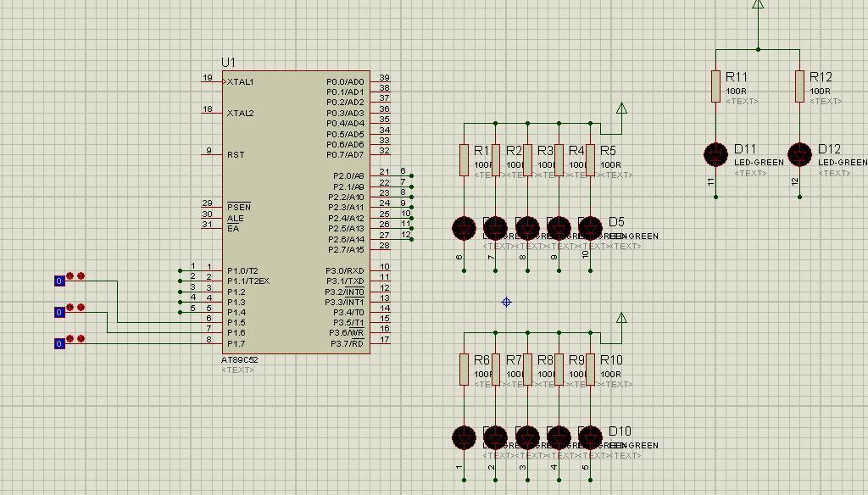Screen dimensions: 868x495
Task: Select the AT89C52 part name label
Action: click(x=240, y=359)
